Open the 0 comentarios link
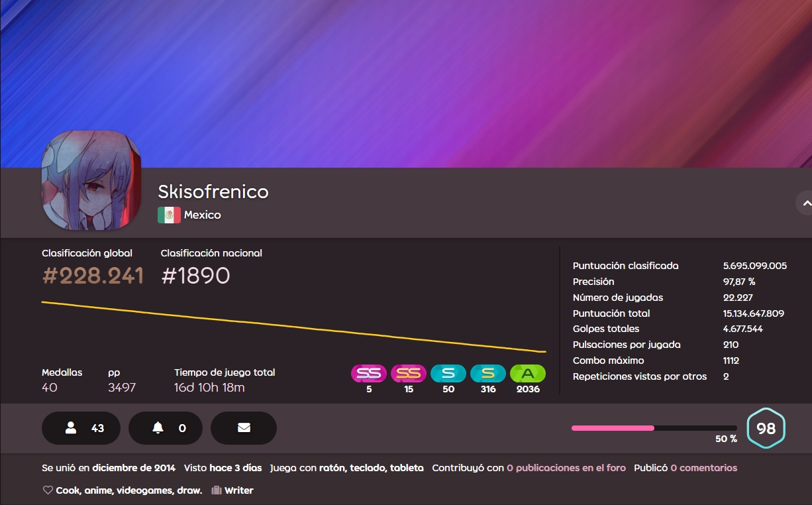Screen dimensions: 812x505 coord(703,468)
